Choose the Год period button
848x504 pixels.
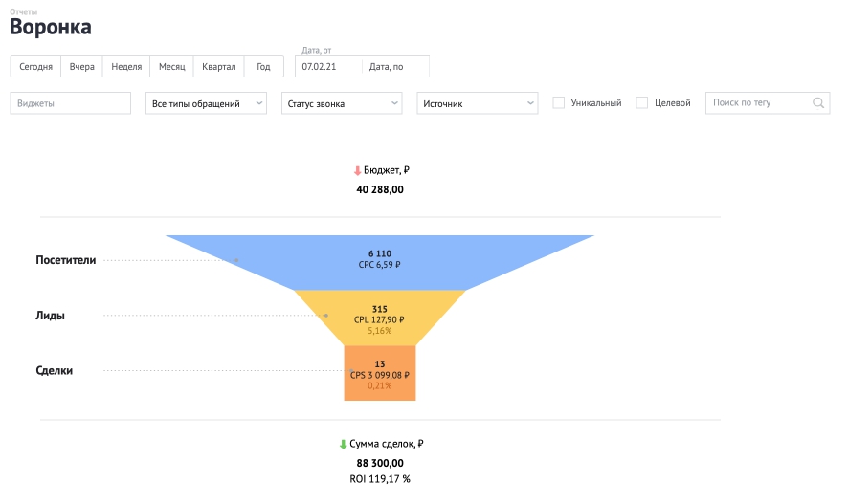pyautogui.click(x=263, y=66)
